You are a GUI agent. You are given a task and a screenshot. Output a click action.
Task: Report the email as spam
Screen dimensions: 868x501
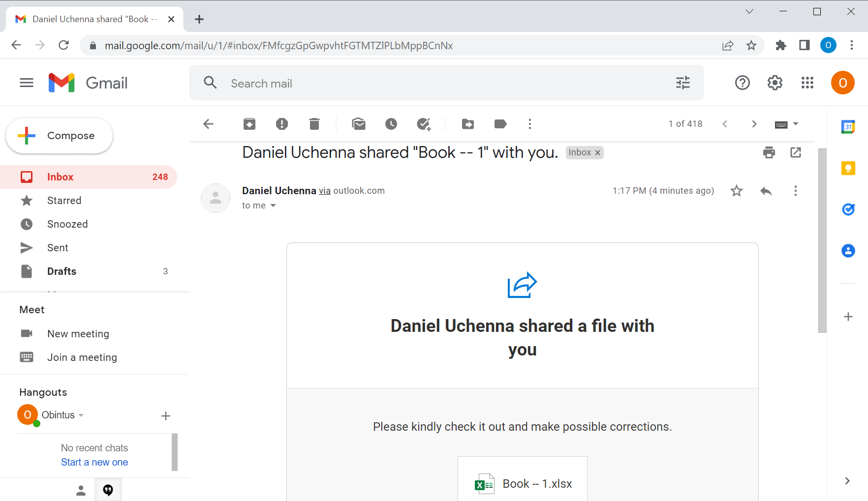coord(282,124)
